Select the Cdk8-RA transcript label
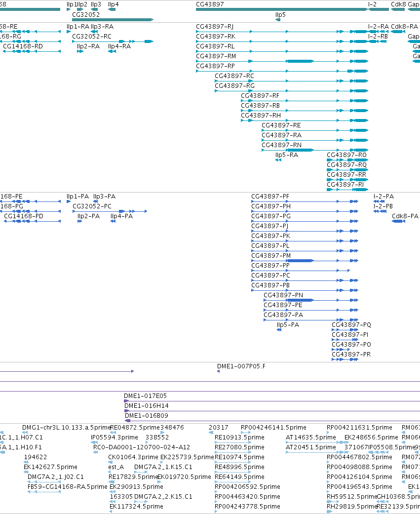The height and width of the screenshot is (514, 420). tap(404, 27)
